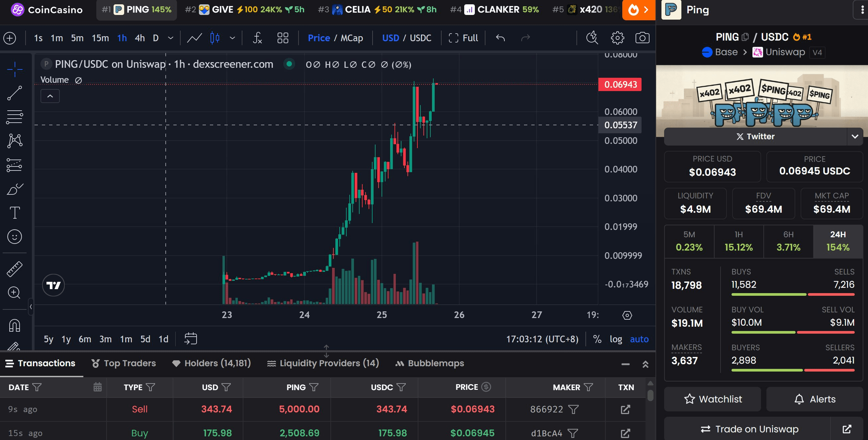Click the Watchlist button
The width and height of the screenshot is (868, 440).
click(x=712, y=399)
